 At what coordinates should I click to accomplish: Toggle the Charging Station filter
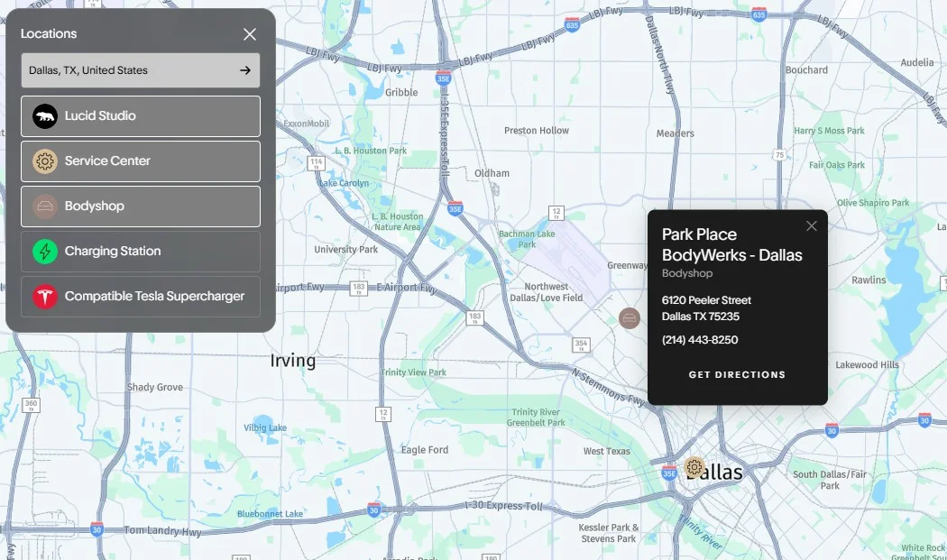(x=141, y=252)
